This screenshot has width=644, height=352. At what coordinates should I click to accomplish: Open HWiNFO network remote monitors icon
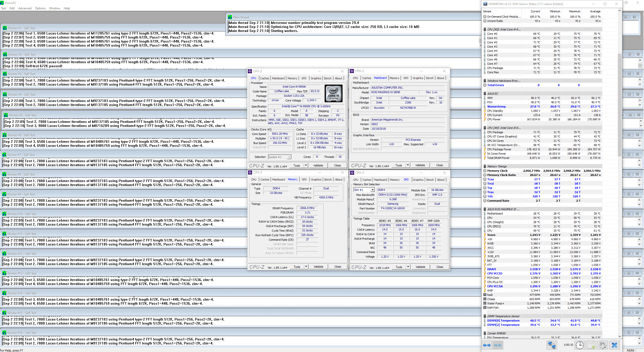pos(552,345)
